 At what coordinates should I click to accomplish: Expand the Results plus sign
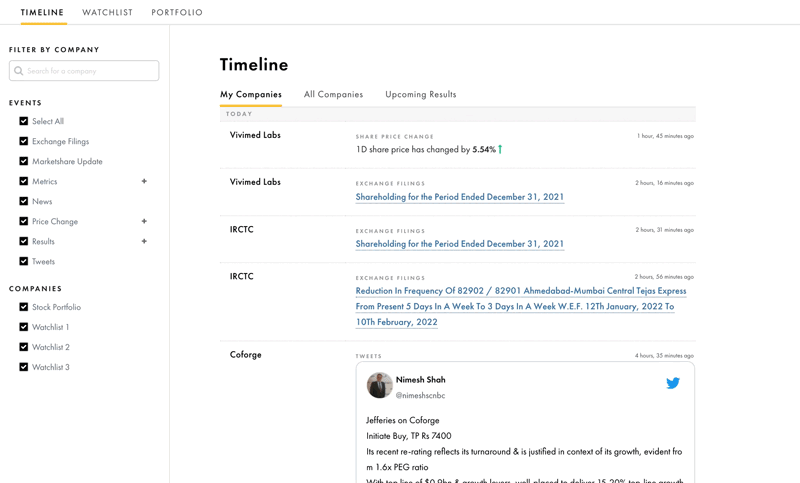144,241
